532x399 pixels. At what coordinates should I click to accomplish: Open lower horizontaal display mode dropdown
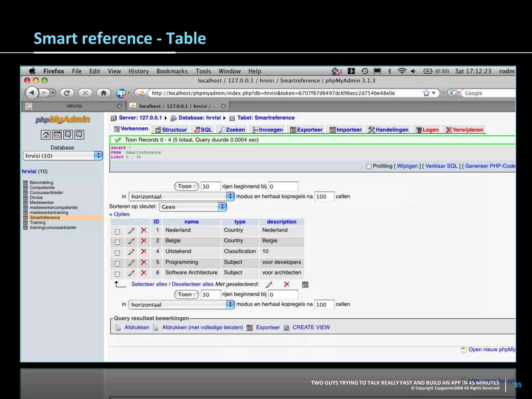pyautogui.click(x=182, y=304)
